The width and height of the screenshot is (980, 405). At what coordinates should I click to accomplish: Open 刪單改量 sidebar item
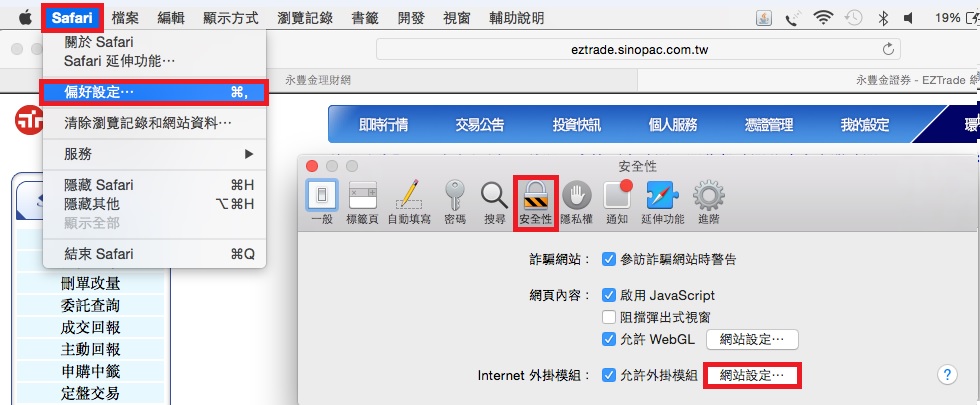pyautogui.click(x=91, y=284)
